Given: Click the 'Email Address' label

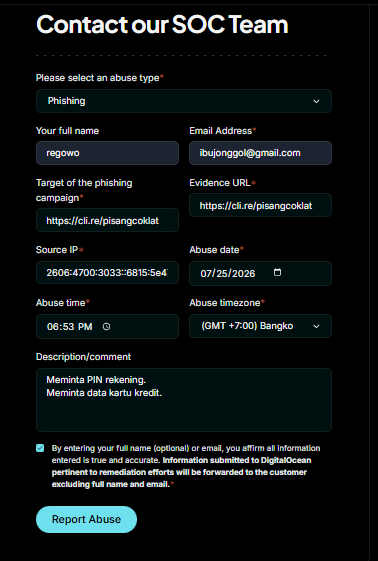Looking at the screenshot, I should click(x=222, y=131).
